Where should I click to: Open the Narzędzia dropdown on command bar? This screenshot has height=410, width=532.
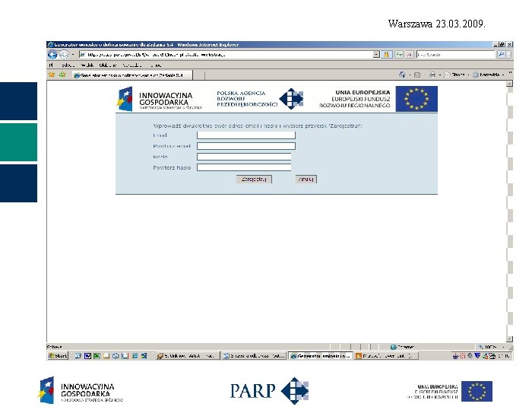(x=489, y=75)
